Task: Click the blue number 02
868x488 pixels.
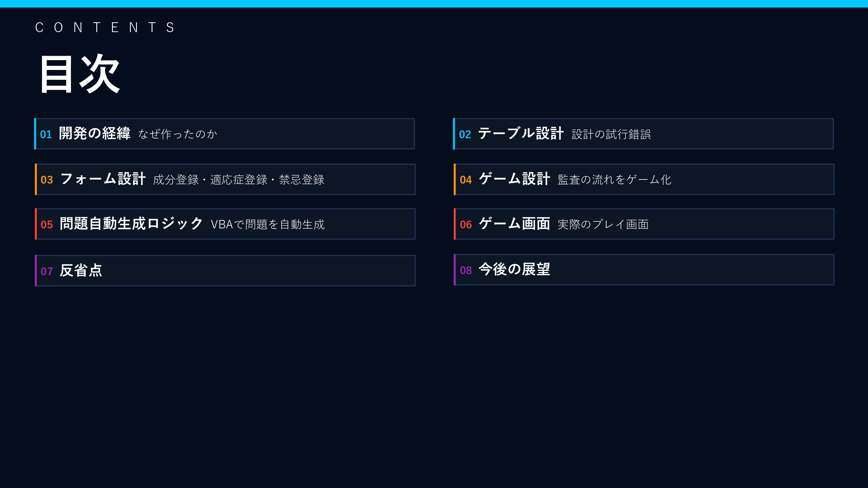Action: tap(465, 134)
